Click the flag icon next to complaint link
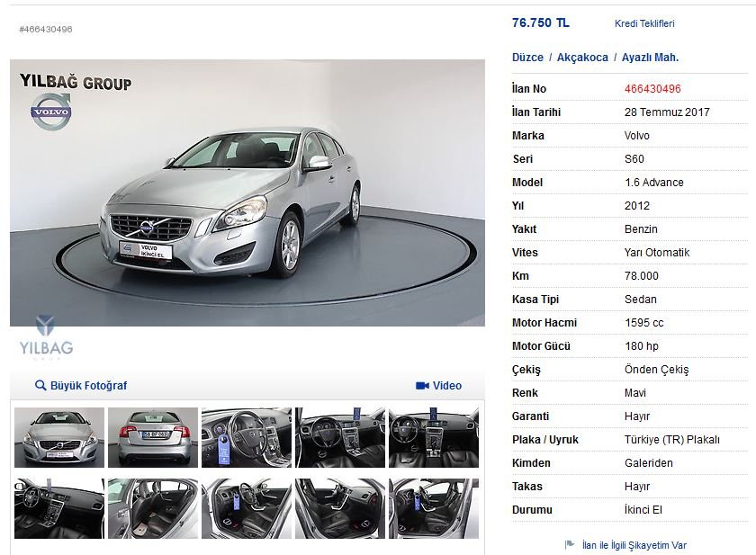 click(570, 545)
